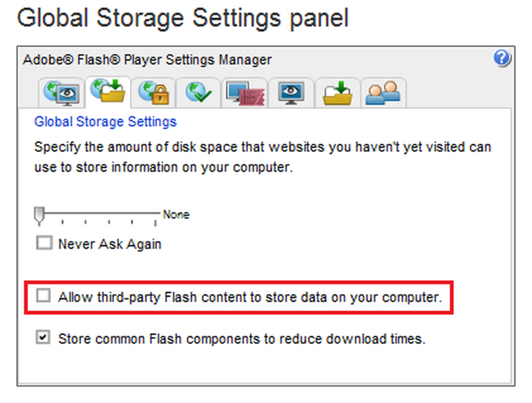Image resolution: width=532 pixels, height=403 pixels.
Task: Switch to Global Security Settings padlock tab
Action: coord(154,93)
